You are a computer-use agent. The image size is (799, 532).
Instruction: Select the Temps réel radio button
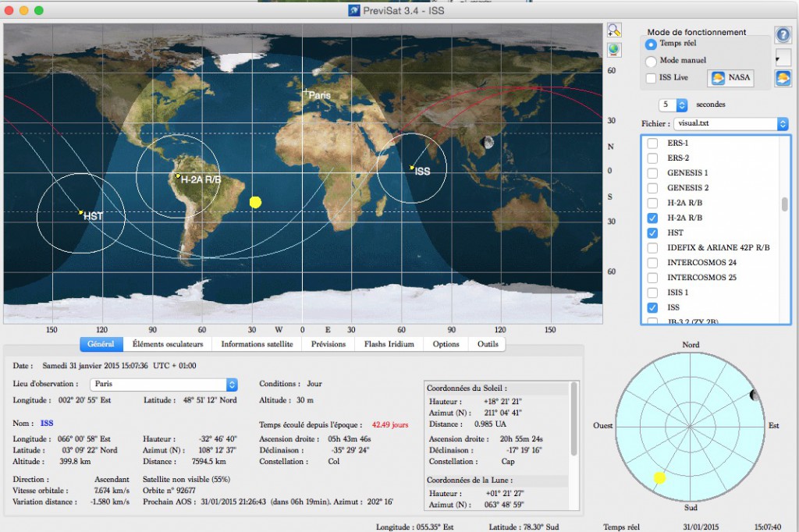(x=651, y=44)
